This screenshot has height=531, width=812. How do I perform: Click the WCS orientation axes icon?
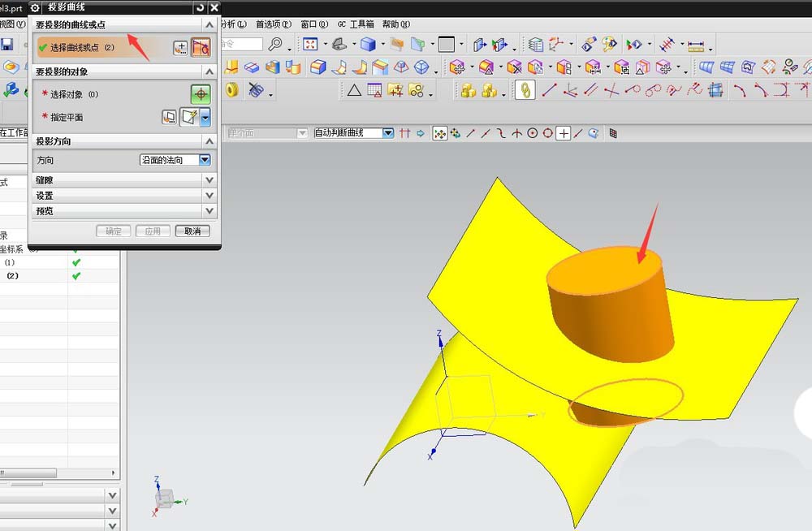(x=556, y=45)
